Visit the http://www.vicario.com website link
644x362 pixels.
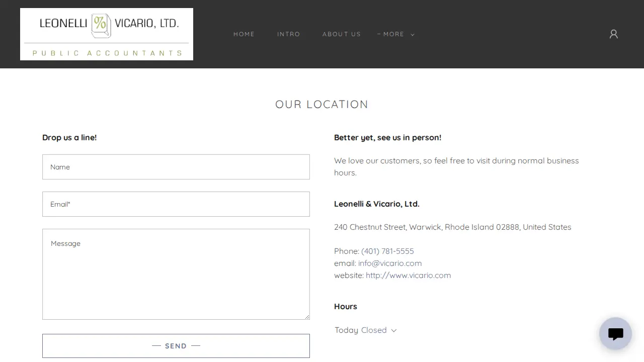408,275
